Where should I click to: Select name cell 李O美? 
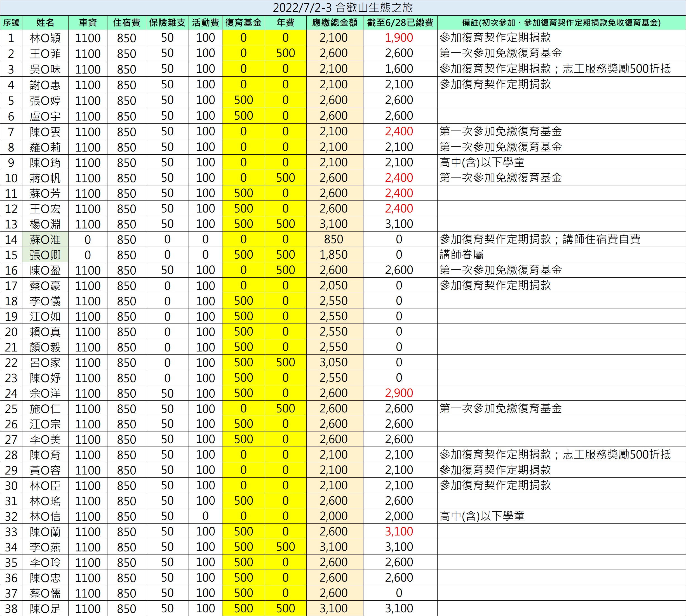click(45, 439)
